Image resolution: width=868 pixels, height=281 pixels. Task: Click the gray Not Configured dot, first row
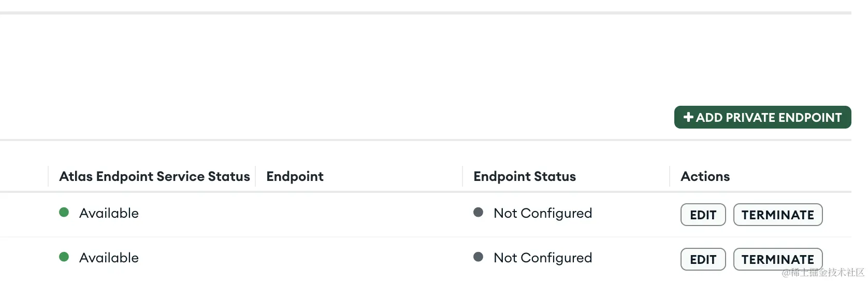click(x=478, y=212)
